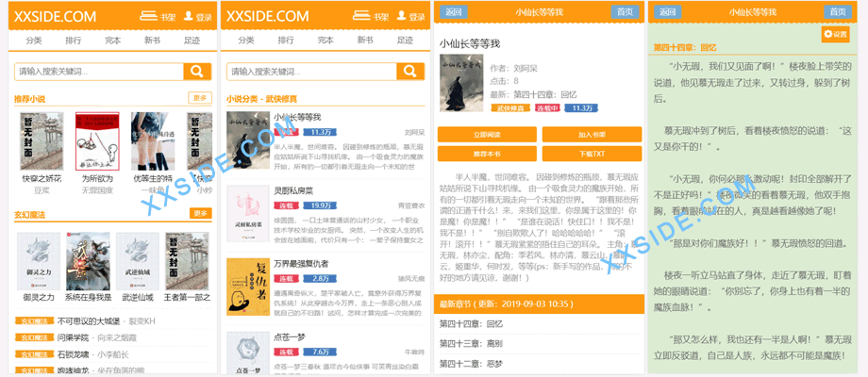
Task: Click the reader chapter heading 第四十四章：回忆
Action: (x=685, y=47)
